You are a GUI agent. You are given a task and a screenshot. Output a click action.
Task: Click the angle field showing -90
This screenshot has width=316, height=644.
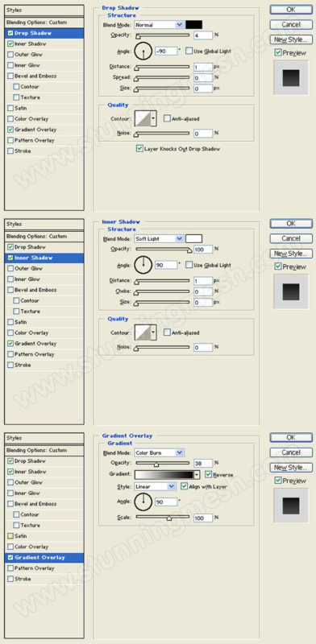[166, 52]
